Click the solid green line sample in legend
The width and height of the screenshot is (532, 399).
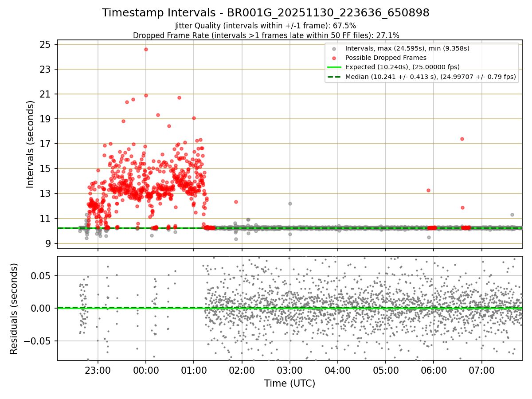(x=334, y=67)
